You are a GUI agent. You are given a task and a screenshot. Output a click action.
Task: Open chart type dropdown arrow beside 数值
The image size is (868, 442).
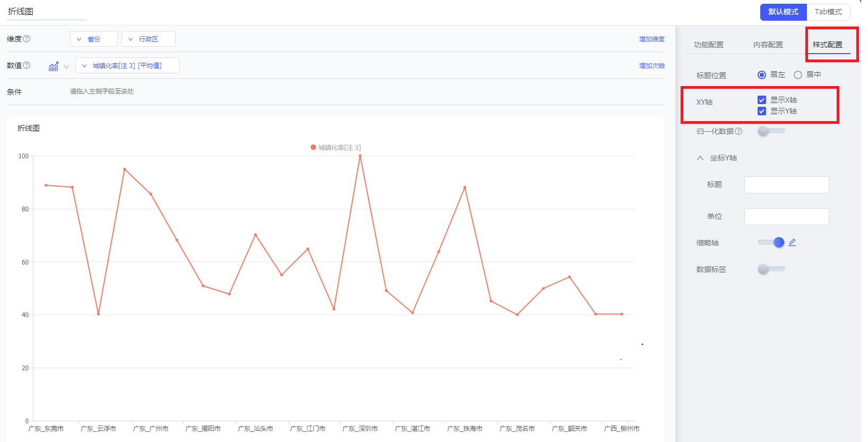tap(66, 66)
